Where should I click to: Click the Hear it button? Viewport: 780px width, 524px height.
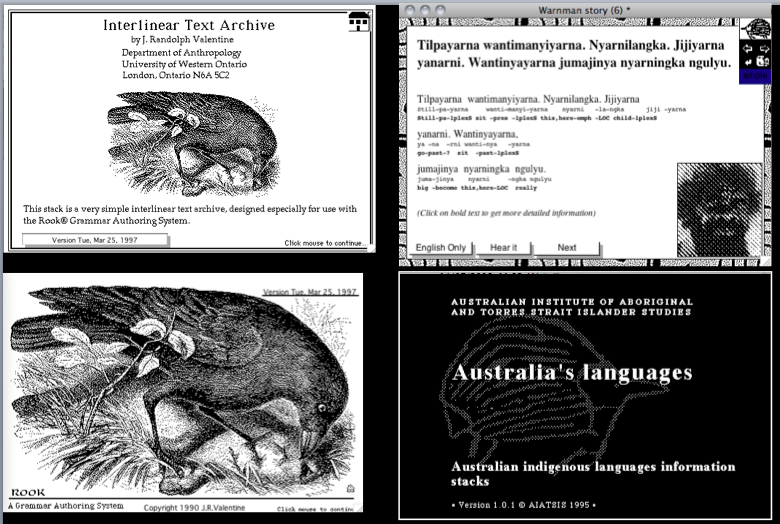tap(503, 248)
